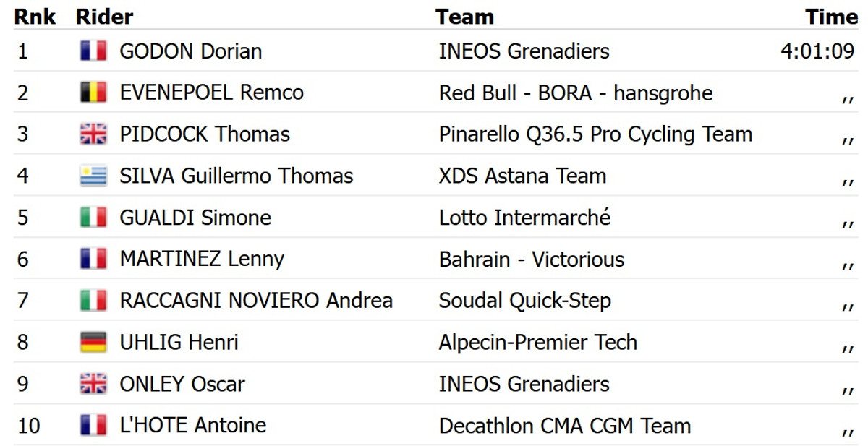Screen dimensions: 868x446
Task: Open Red Bull - BORA - hansgrohe team page
Action: [575, 93]
